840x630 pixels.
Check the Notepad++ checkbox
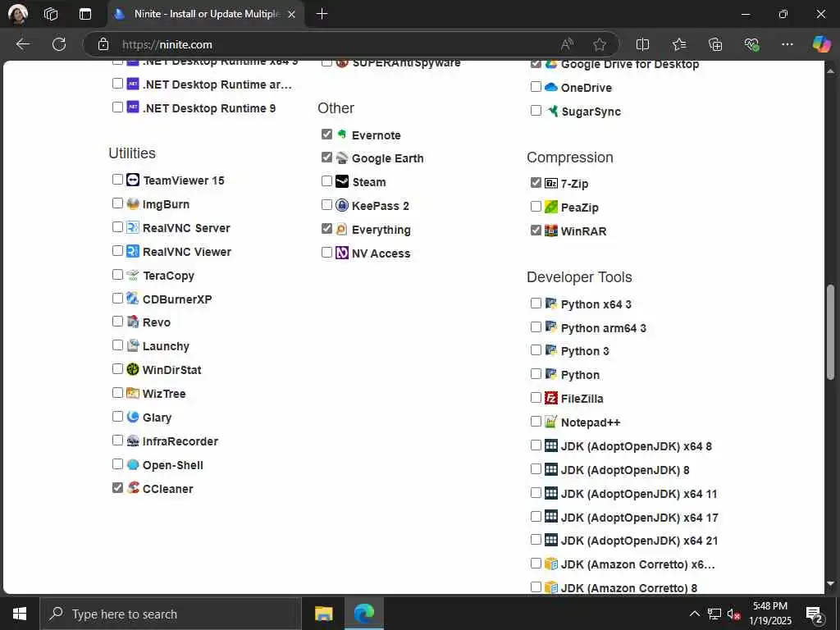click(x=536, y=422)
